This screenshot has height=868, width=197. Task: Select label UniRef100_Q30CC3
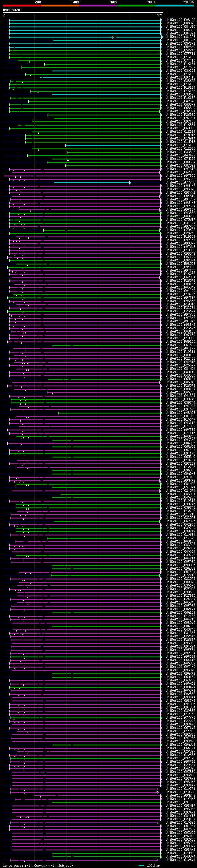coord(180,71)
